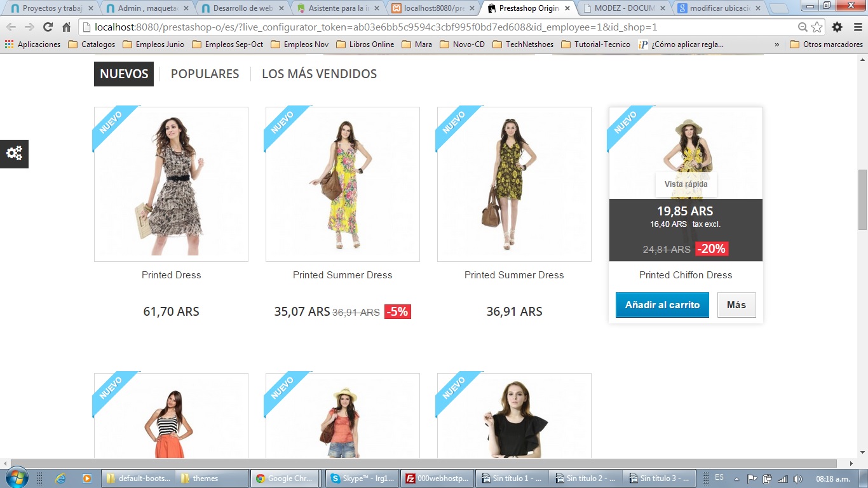Open the volume control in system tray
The image size is (868, 488).
tap(797, 478)
